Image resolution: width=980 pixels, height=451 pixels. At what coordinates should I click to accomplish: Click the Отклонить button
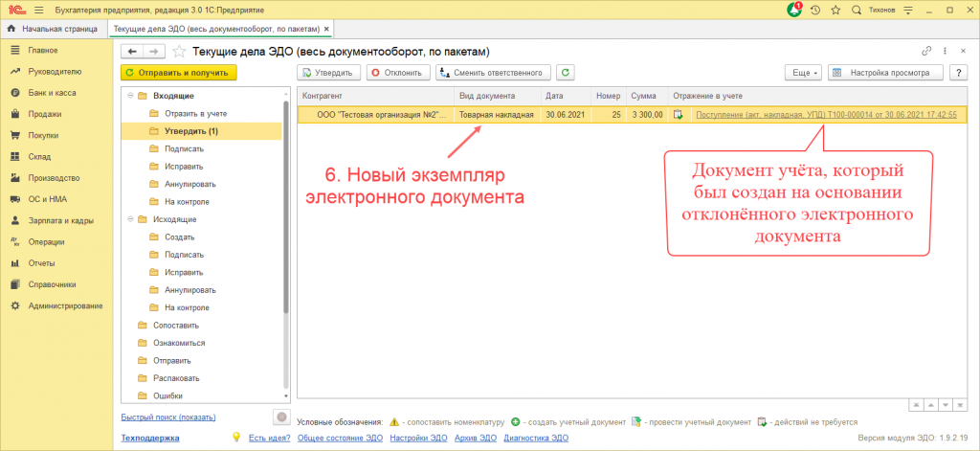pyautogui.click(x=398, y=73)
